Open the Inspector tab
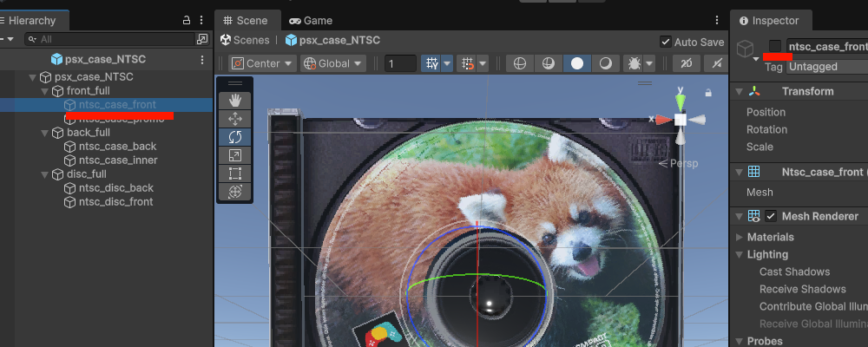The width and height of the screenshot is (868, 347). tap(771, 20)
